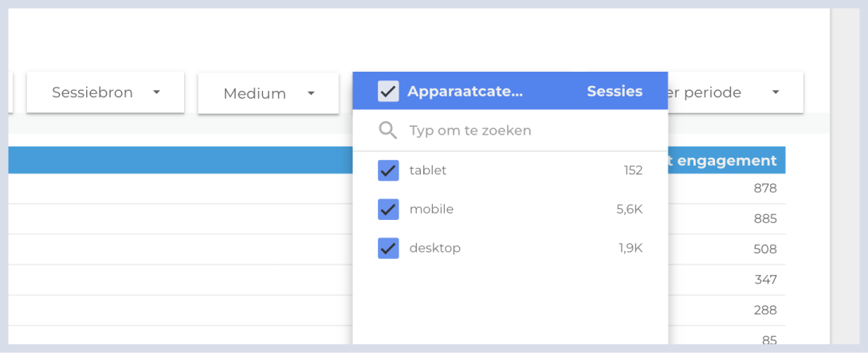
Task: Expand the Medium dropdown arrow
Action: point(311,93)
